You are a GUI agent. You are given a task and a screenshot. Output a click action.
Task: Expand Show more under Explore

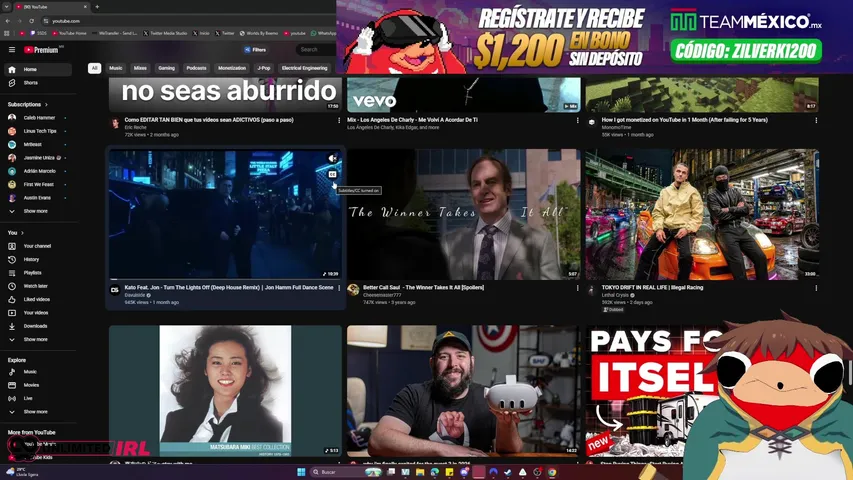pos(38,412)
